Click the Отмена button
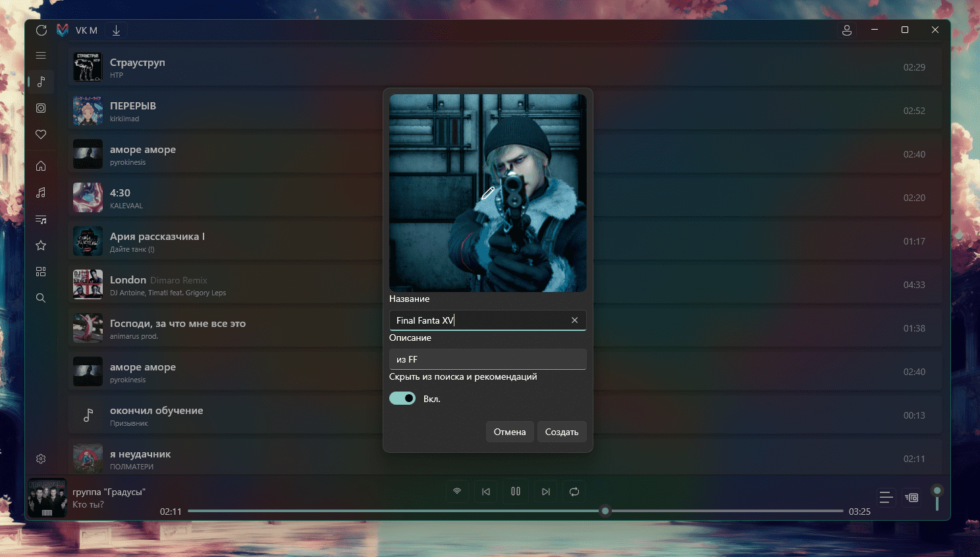Image resolution: width=980 pixels, height=557 pixels. click(510, 432)
